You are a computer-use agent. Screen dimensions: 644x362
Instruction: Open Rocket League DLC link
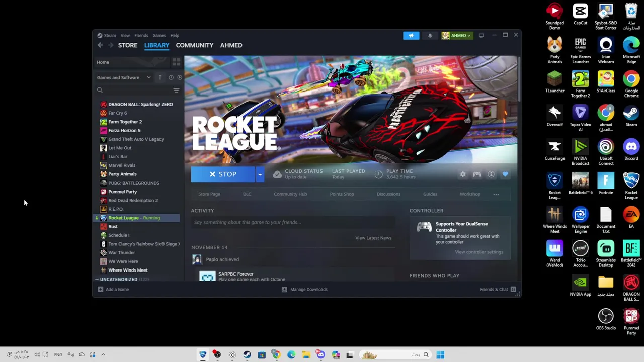coord(247,194)
